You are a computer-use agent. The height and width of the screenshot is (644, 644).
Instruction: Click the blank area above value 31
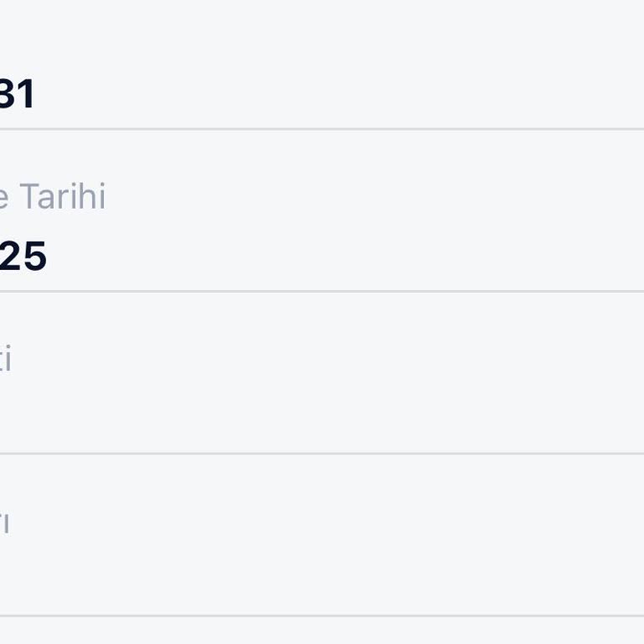point(168,34)
